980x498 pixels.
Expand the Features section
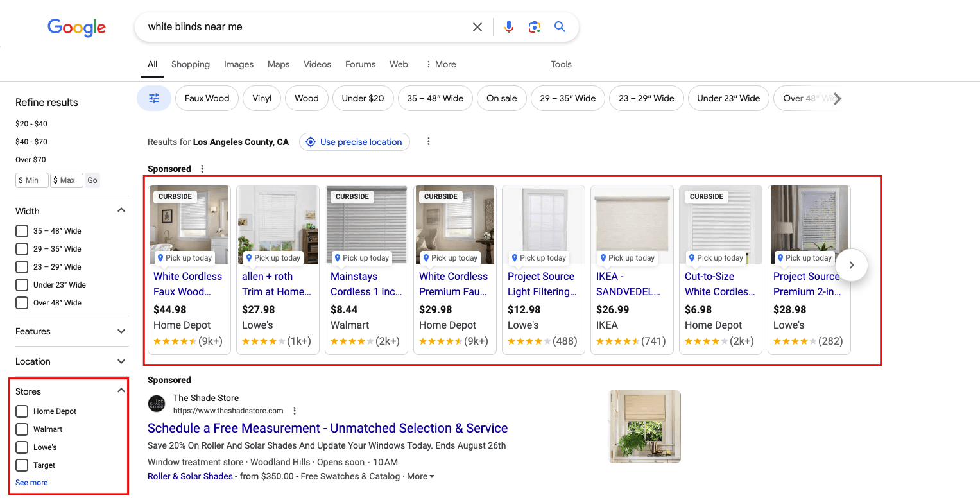coord(121,331)
